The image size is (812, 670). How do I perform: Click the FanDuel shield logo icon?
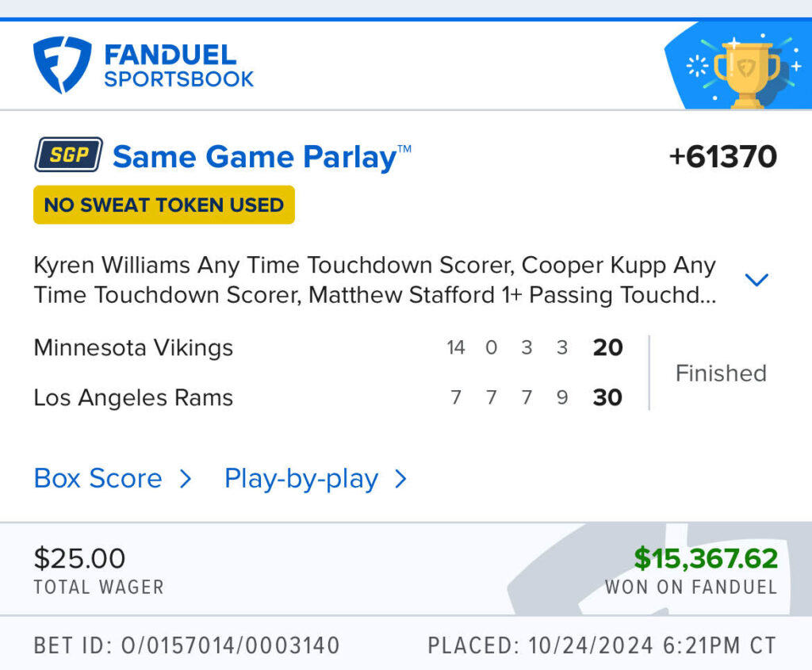coord(62,65)
